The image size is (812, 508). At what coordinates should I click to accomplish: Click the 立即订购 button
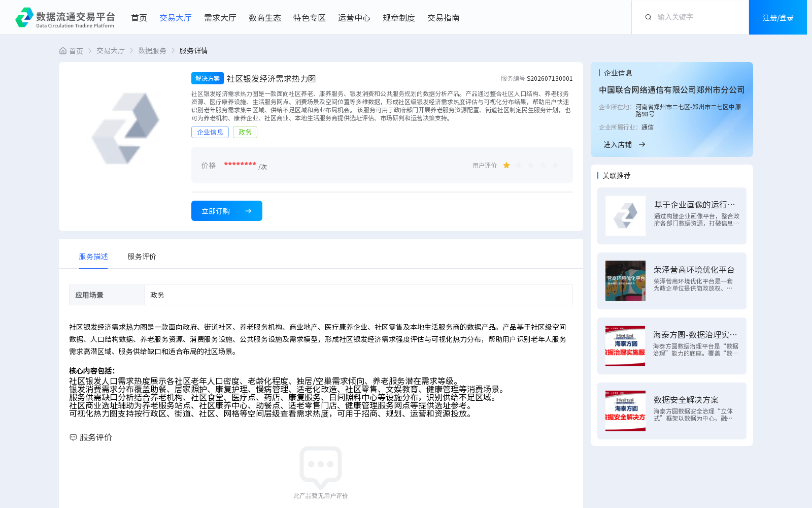(x=227, y=211)
